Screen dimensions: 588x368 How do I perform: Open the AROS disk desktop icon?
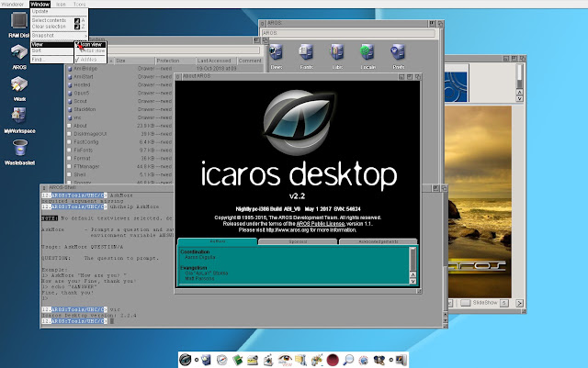point(18,52)
